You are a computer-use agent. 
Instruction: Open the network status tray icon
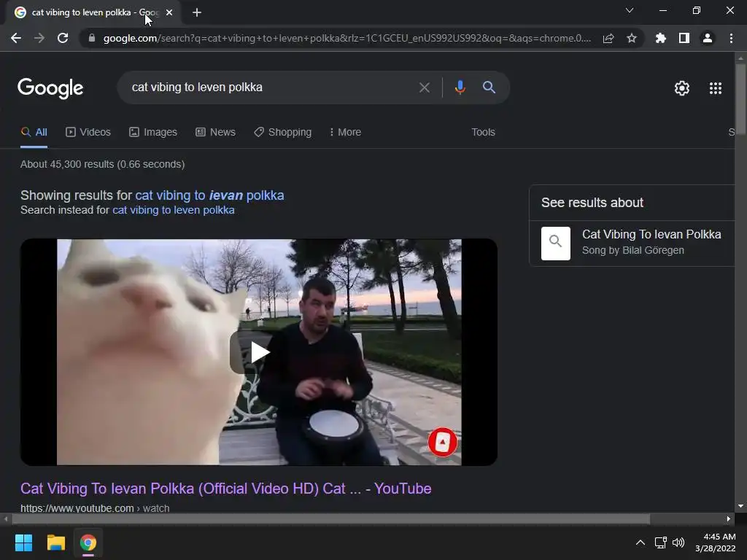(x=660, y=542)
